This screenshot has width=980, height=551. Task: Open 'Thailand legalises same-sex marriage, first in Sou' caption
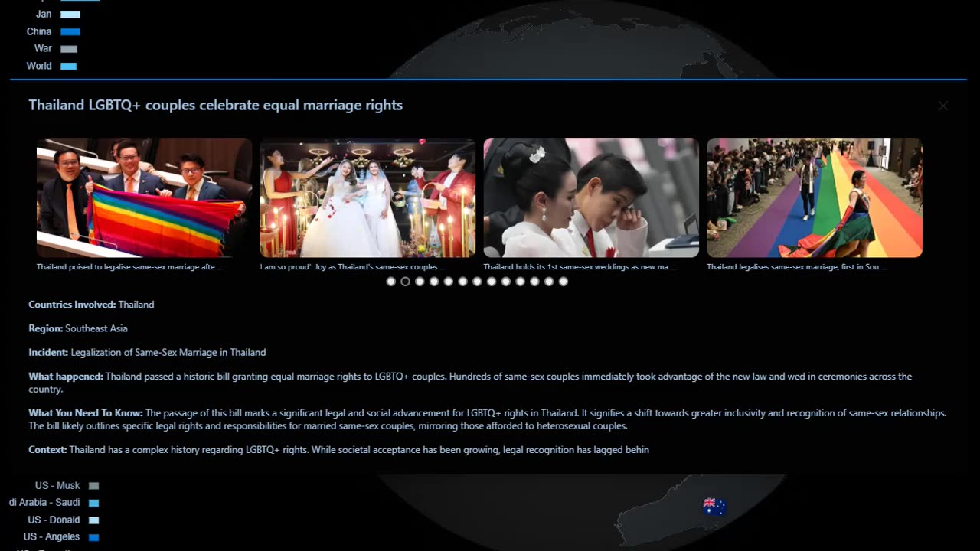pyautogui.click(x=796, y=267)
